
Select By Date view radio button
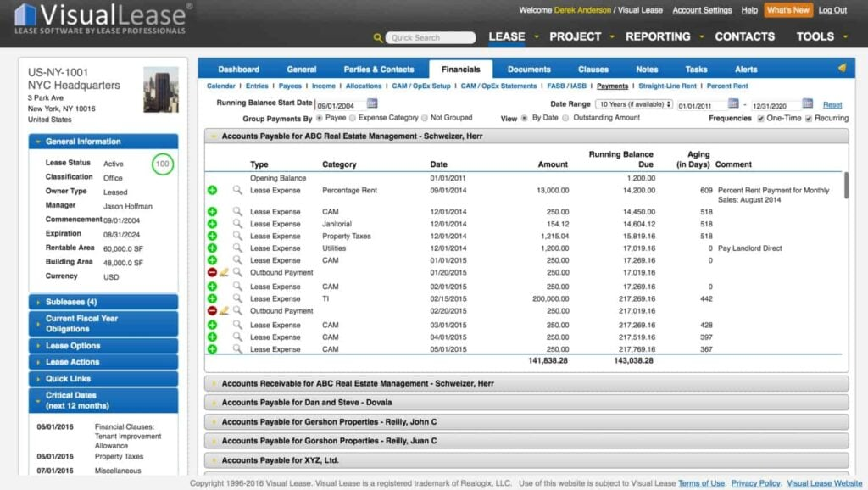click(524, 118)
